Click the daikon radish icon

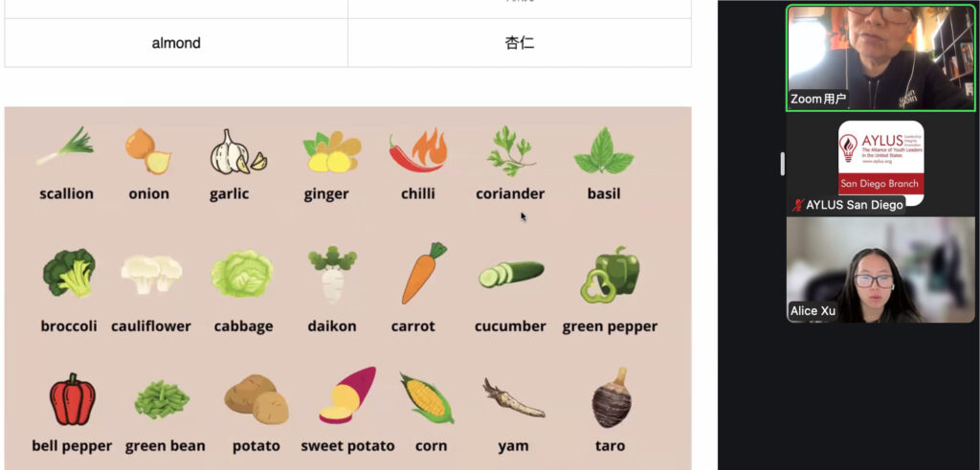tap(332, 275)
